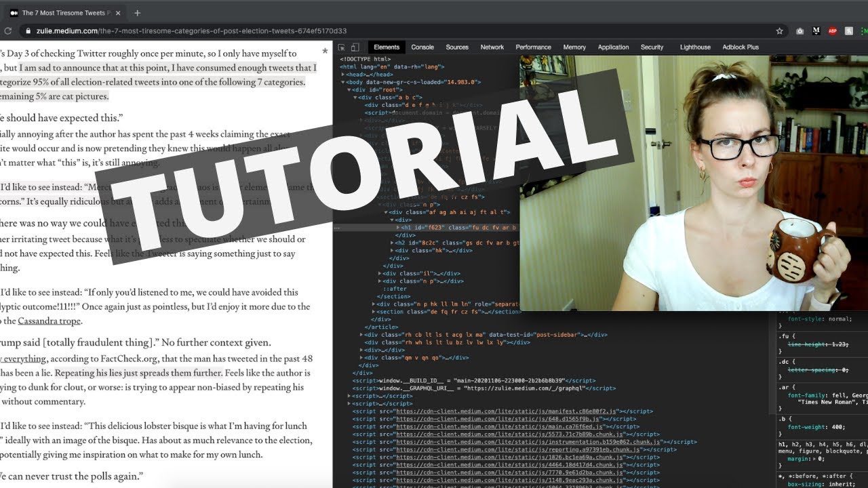Select the closing </article> tag row
The image size is (868, 488).
[x=382, y=327]
